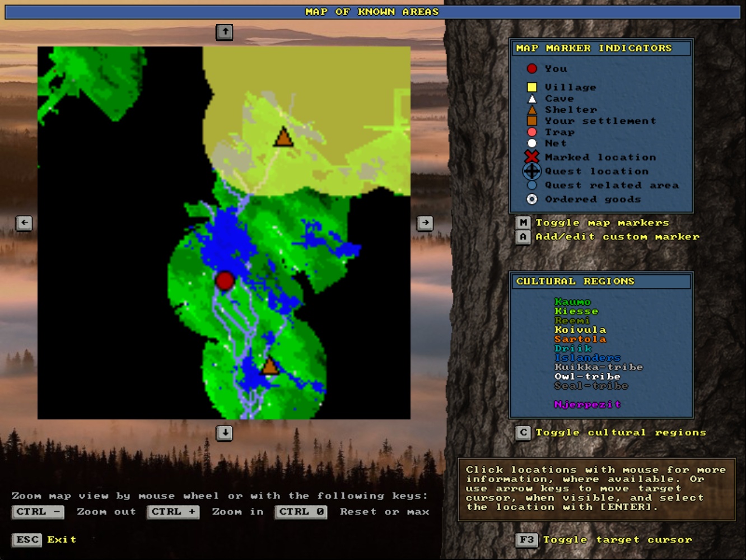746x560 pixels.
Task: Click the yellow Village legend square
Action: [x=531, y=87]
